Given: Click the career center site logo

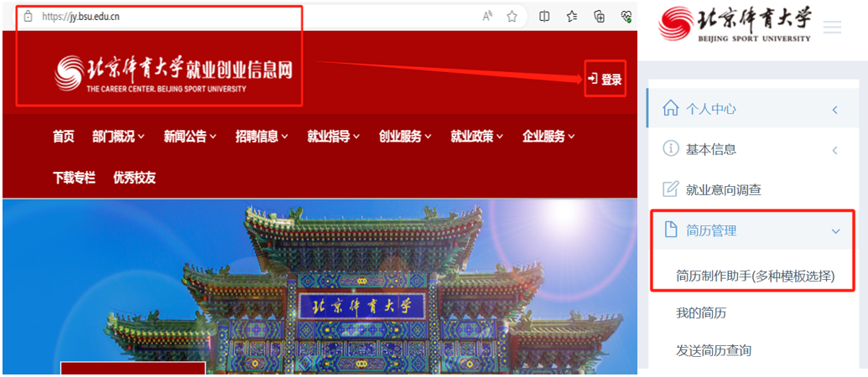Looking at the screenshot, I should pyautogui.click(x=174, y=73).
